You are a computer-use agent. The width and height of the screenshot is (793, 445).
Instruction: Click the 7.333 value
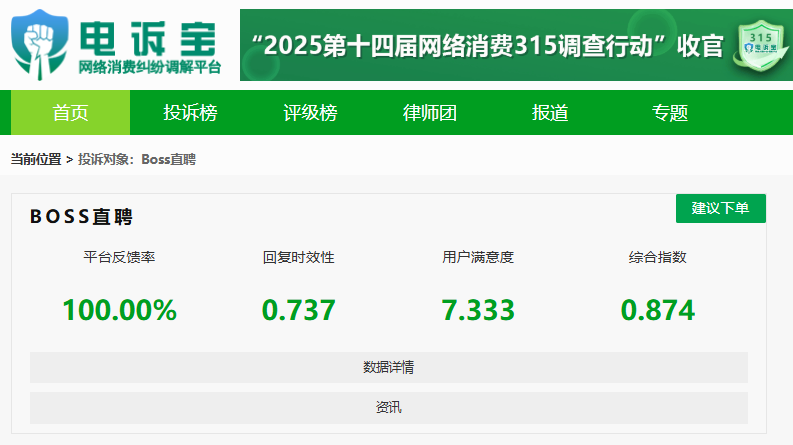pos(478,310)
